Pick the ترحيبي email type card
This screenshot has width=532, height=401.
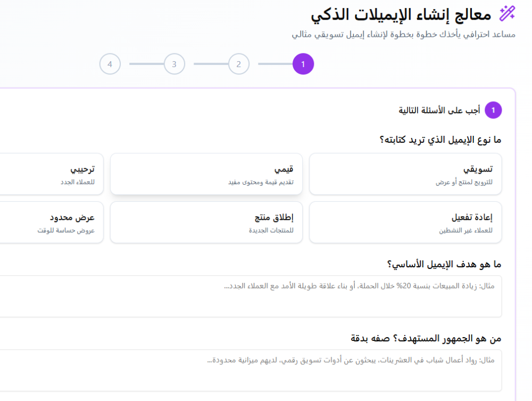click(48, 174)
